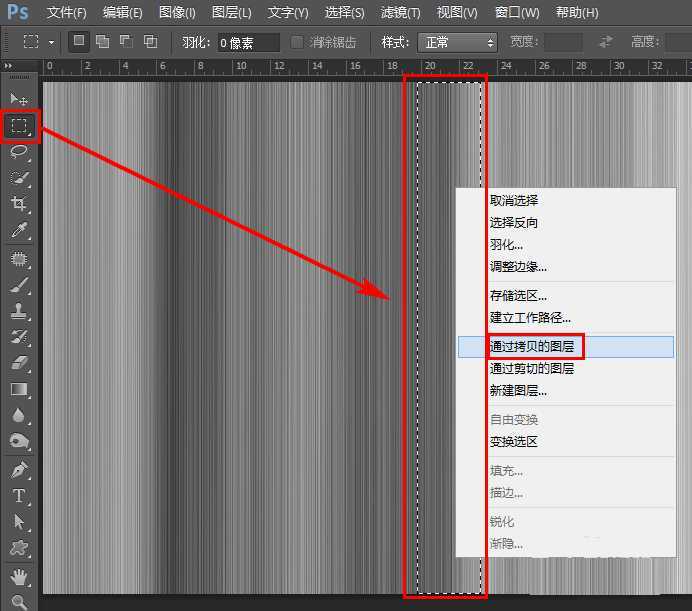Select the Move tool

[x=19, y=98]
